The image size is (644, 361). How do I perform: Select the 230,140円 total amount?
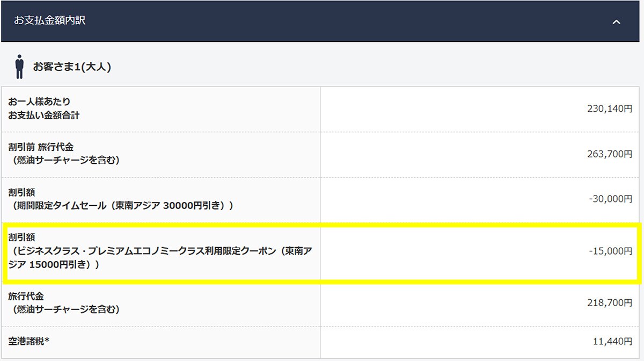pyautogui.click(x=610, y=109)
